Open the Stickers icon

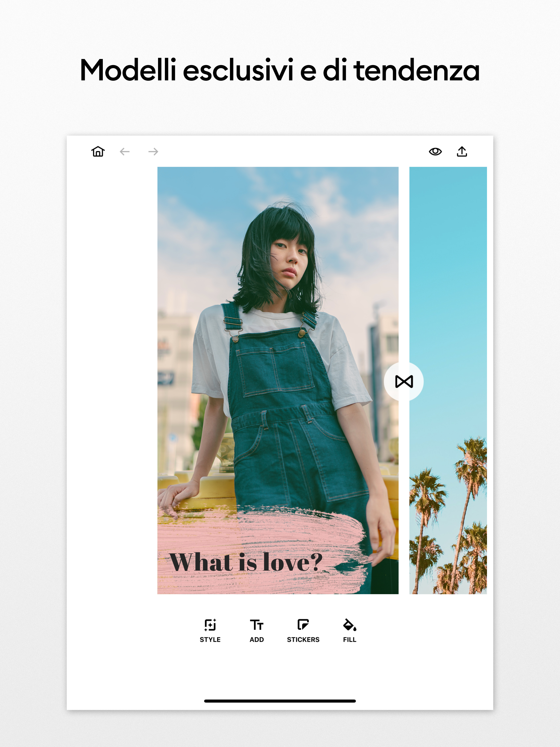coord(303,625)
